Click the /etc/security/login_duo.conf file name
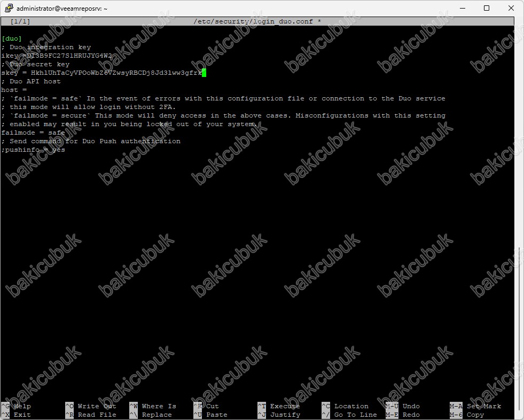The width and height of the screenshot is (524, 420). coord(253,21)
